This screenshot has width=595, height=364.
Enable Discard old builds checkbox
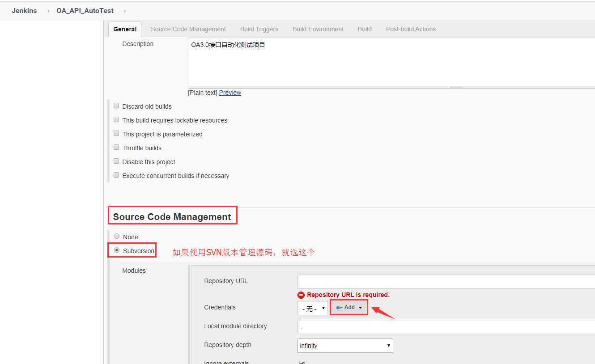tap(116, 106)
